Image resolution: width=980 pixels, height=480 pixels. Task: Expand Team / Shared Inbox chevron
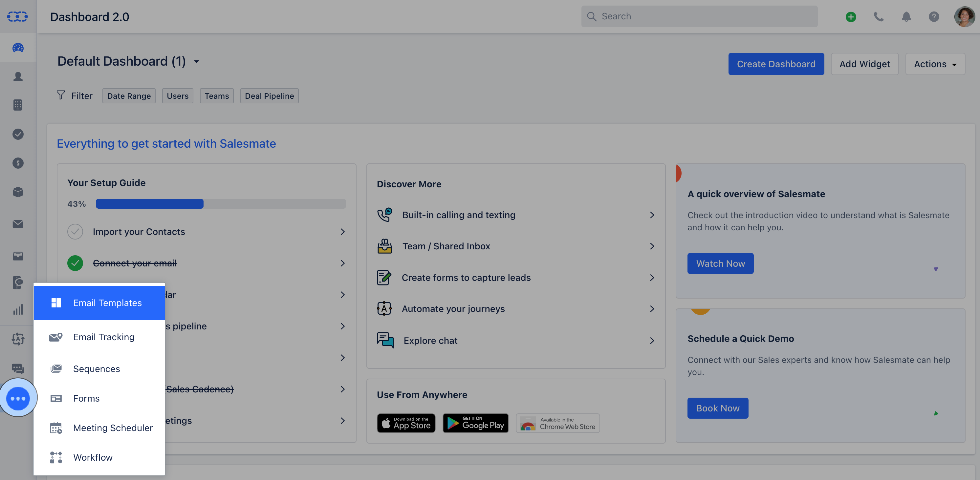pyautogui.click(x=652, y=246)
